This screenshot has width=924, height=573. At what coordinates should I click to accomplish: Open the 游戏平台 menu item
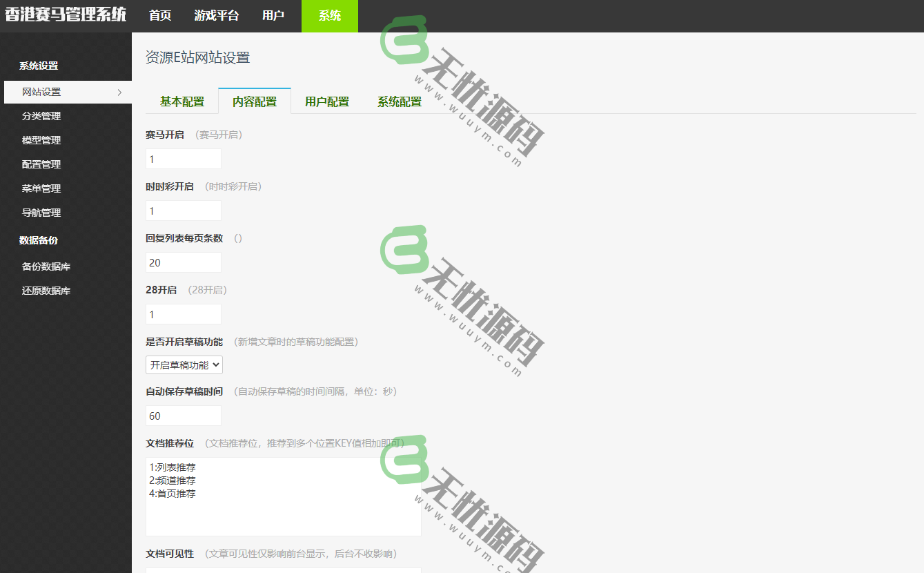(216, 16)
